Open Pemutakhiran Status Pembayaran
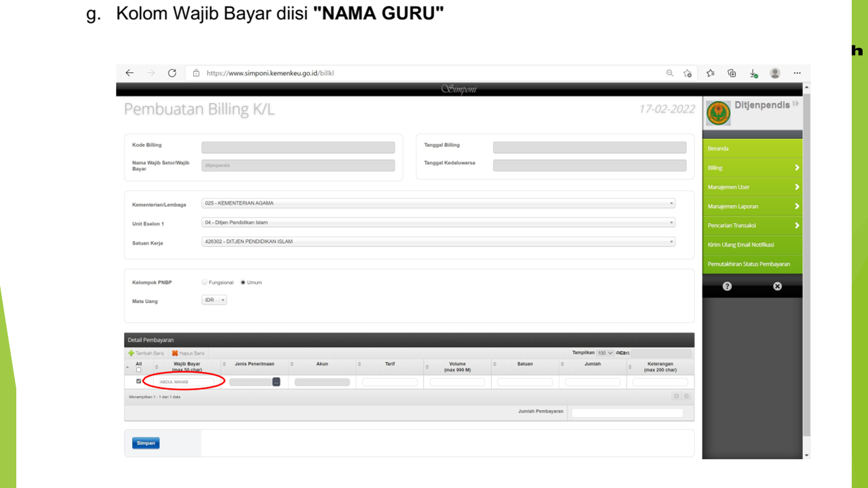The width and height of the screenshot is (868, 488). point(752,264)
